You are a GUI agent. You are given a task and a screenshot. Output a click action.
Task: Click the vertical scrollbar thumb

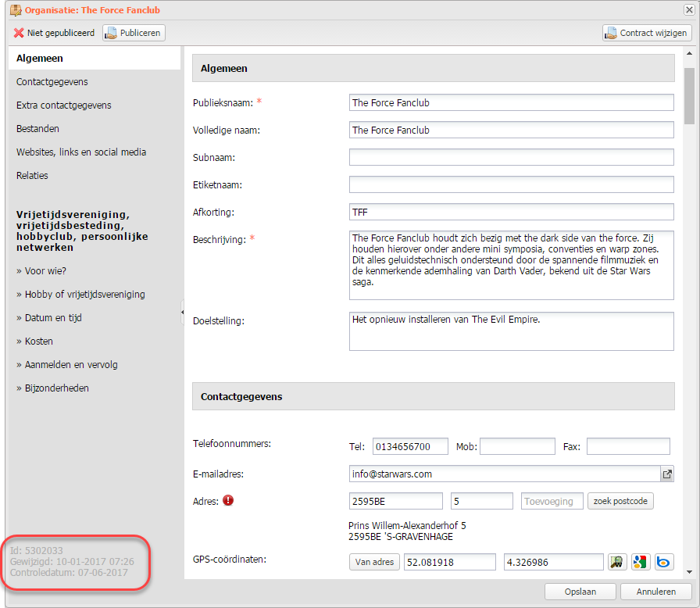(x=689, y=95)
